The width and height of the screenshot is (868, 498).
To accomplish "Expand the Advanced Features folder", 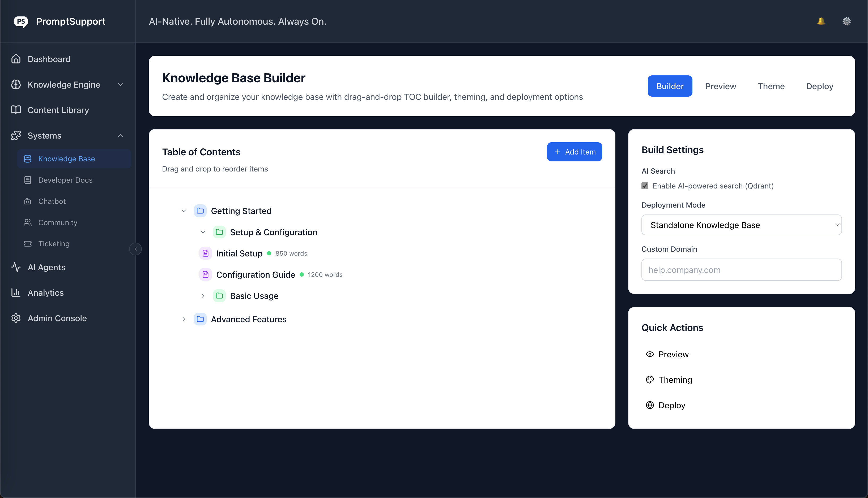I will [184, 319].
